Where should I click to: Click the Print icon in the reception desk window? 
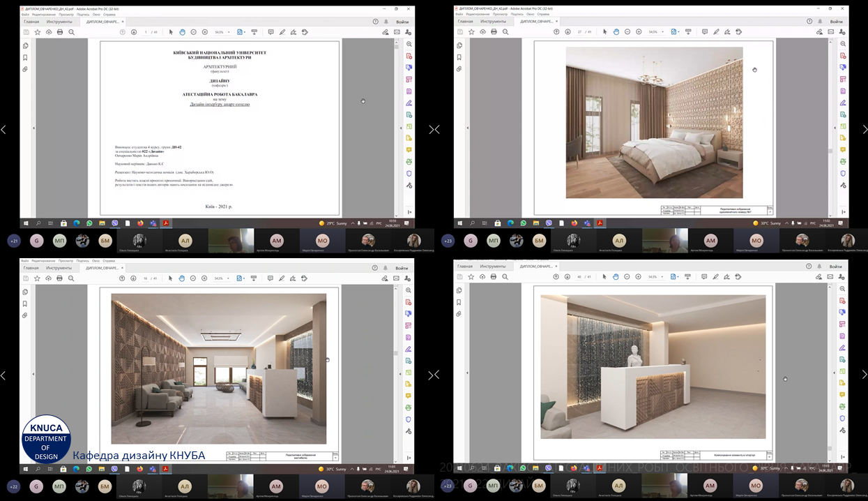tap(494, 277)
